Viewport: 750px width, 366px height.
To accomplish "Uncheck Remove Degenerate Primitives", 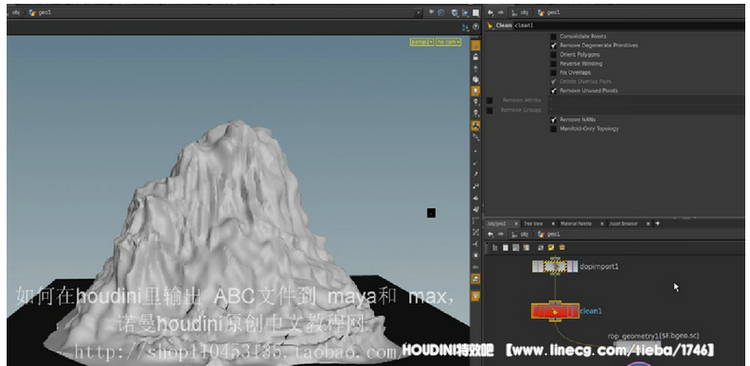I will click(x=553, y=45).
